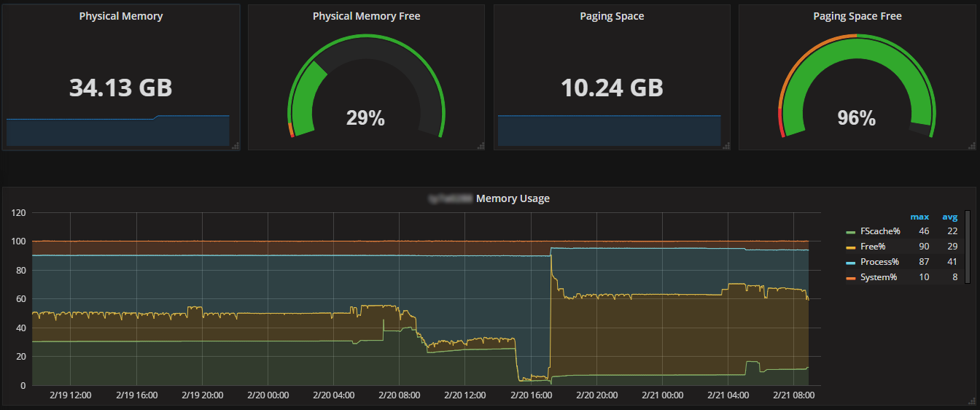The width and height of the screenshot is (980, 410).
Task: Toggle the FScache% series in legend
Action: (x=880, y=231)
